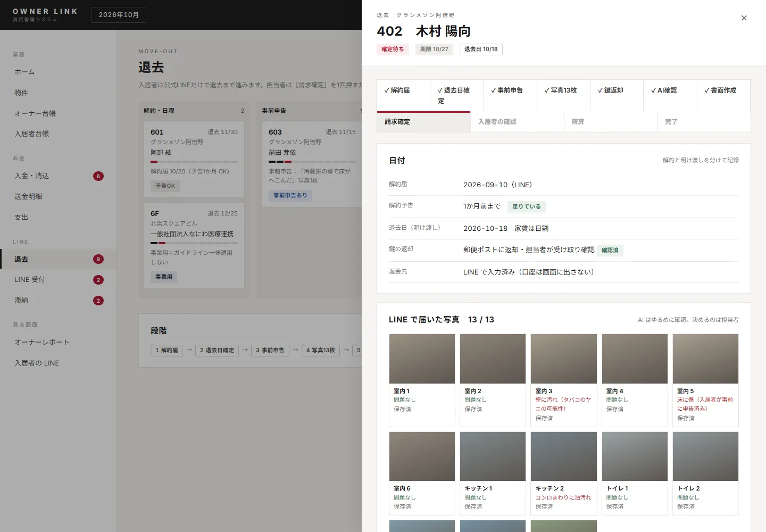Click the 1 解約届 stage chip
This screenshot has width=766, height=532.
point(166,350)
